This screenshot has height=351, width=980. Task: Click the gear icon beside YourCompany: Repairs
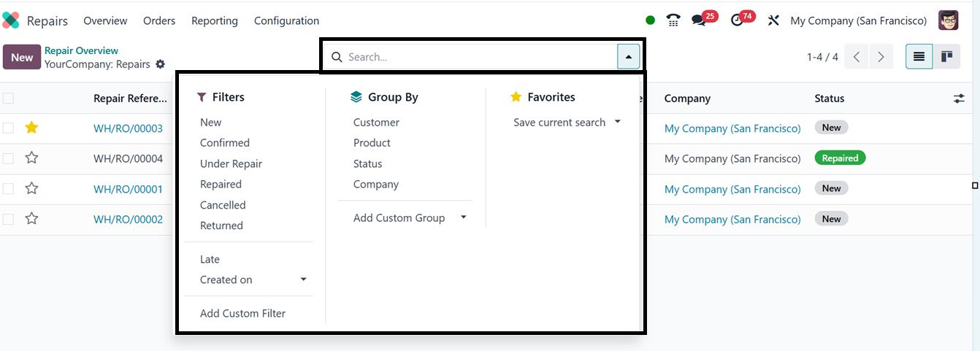(161, 64)
